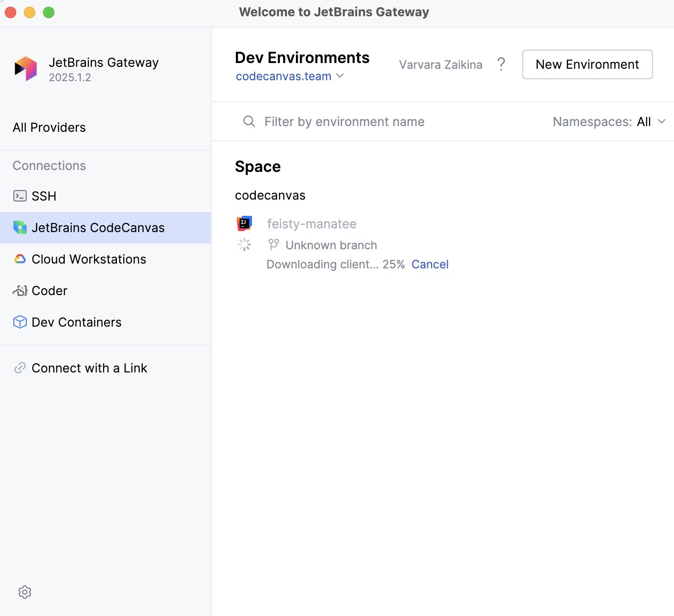Click the IntelliJ IDEA icon for feisty-manatee

[x=244, y=223]
